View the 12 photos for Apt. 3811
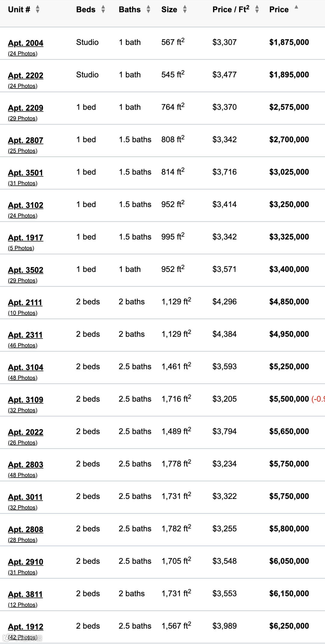Viewport: 325px width, 644px height. click(23, 605)
